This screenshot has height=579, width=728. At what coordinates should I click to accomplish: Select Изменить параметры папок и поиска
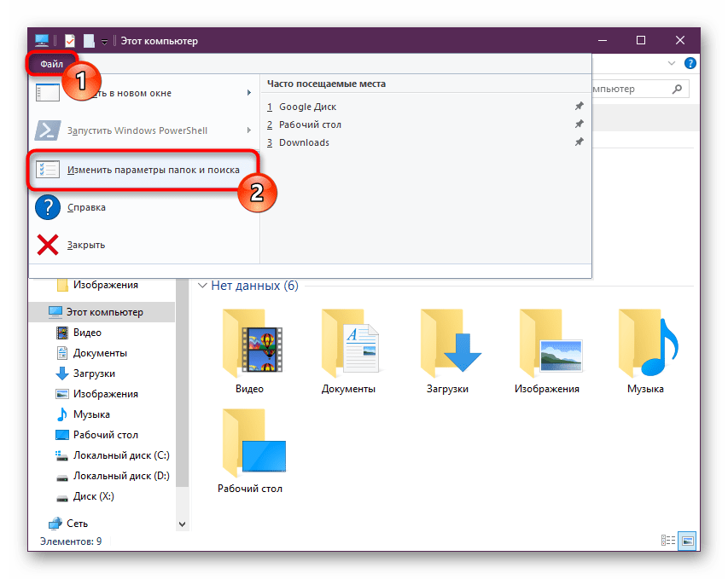(x=143, y=170)
